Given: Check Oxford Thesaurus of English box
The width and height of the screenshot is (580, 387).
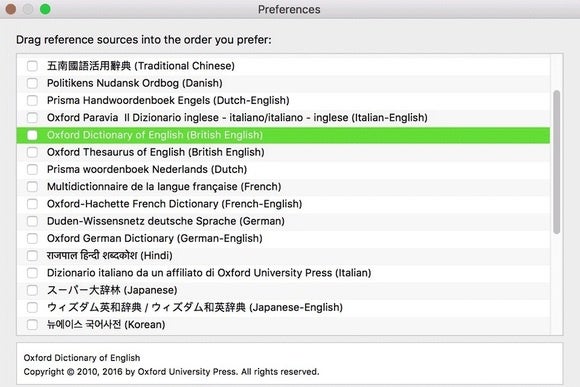Looking at the screenshot, I should coord(32,152).
